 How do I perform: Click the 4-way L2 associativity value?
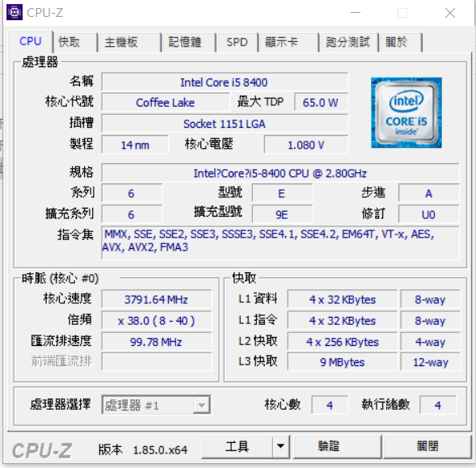point(430,342)
